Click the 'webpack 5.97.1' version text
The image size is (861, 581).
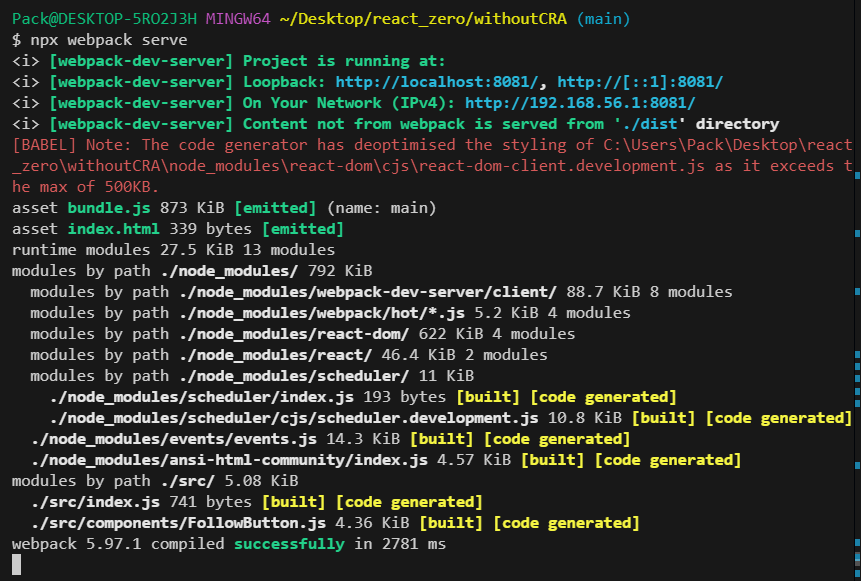tap(76, 544)
